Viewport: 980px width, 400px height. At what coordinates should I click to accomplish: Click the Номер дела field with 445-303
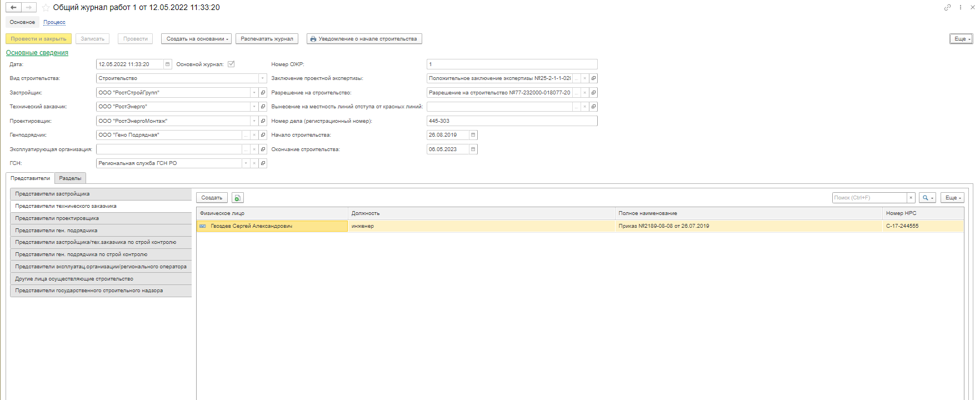pyautogui.click(x=512, y=121)
